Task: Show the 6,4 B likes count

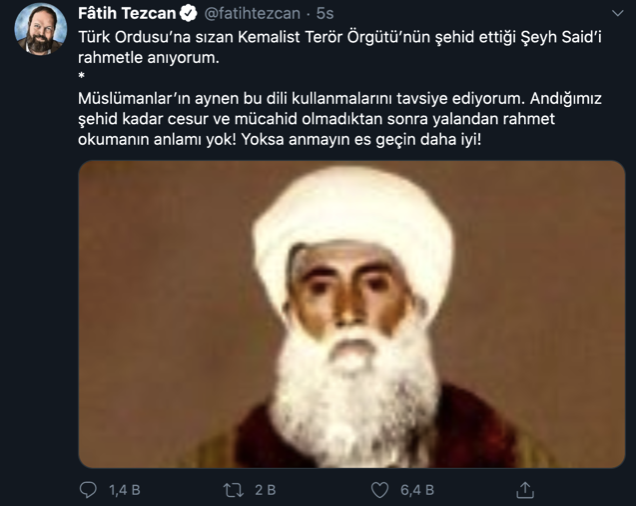Action: 417,490
